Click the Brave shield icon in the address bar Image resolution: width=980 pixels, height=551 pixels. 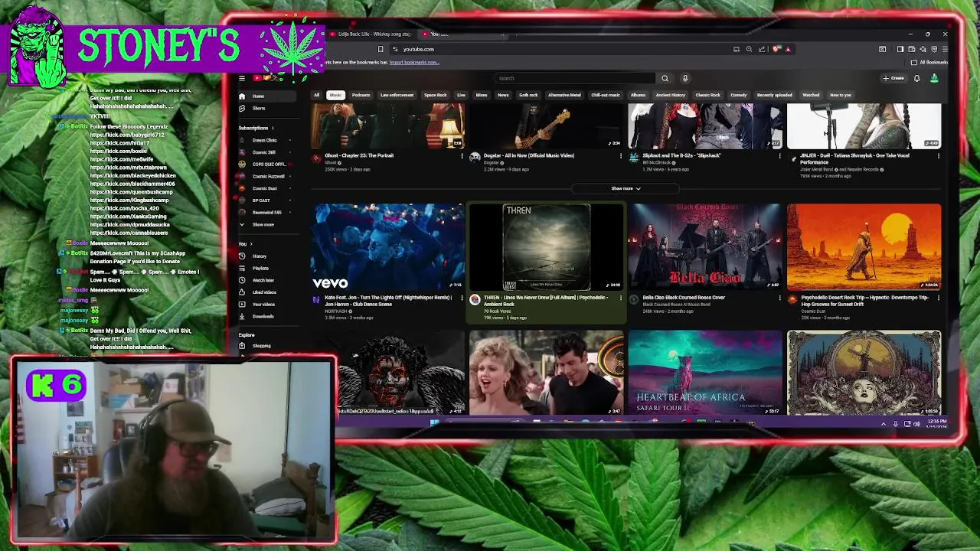pos(776,49)
